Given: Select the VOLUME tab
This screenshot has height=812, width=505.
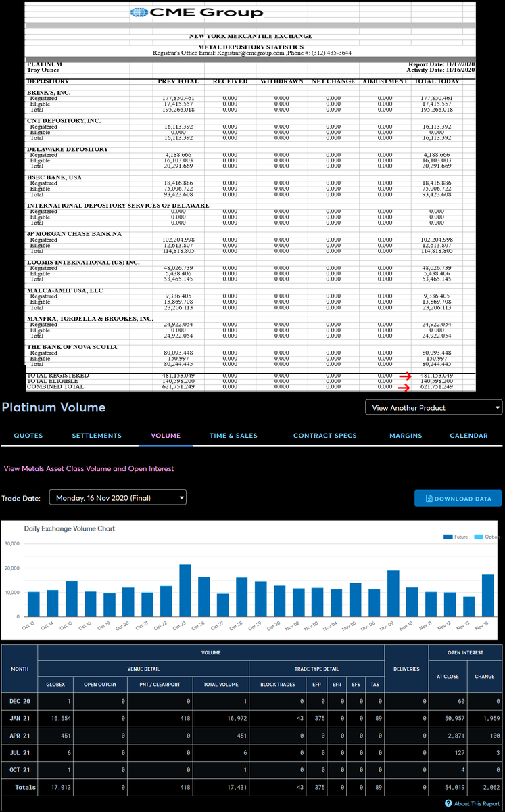Looking at the screenshot, I should coord(166,436).
